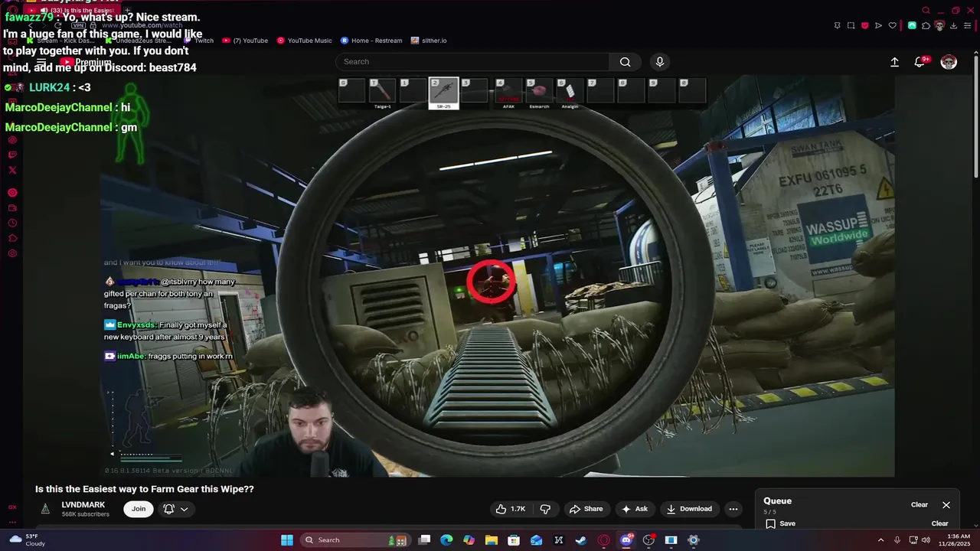Click into the YouTube search field
This screenshot has height=551, width=980.
[x=472, y=62]
